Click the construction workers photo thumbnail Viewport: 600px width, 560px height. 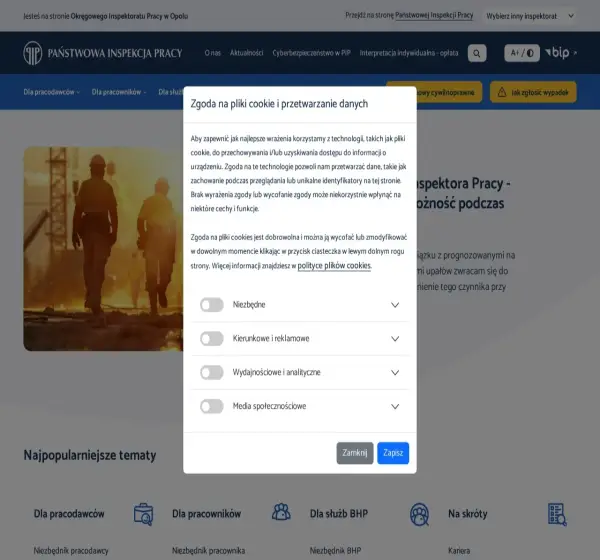coord(103,249)
